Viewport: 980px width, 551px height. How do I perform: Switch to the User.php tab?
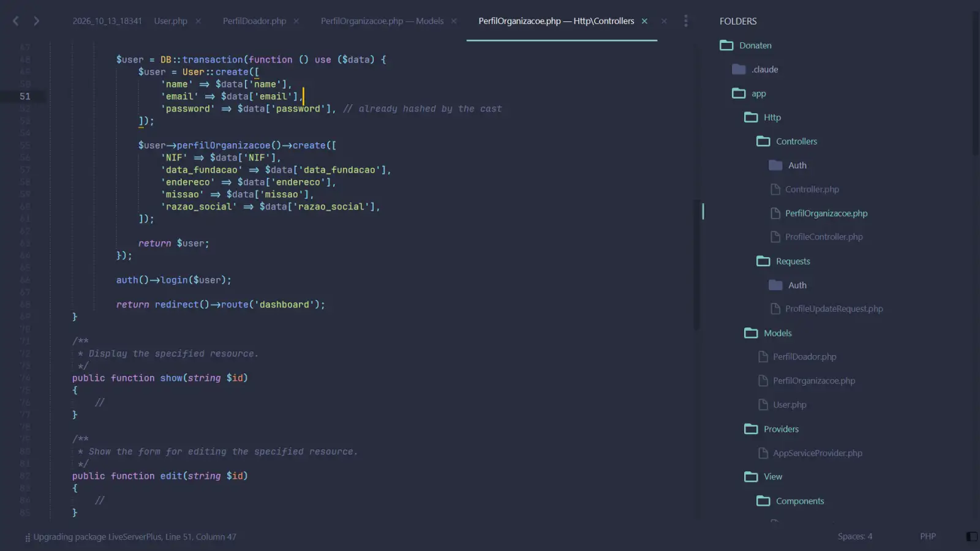click(171, 21)
